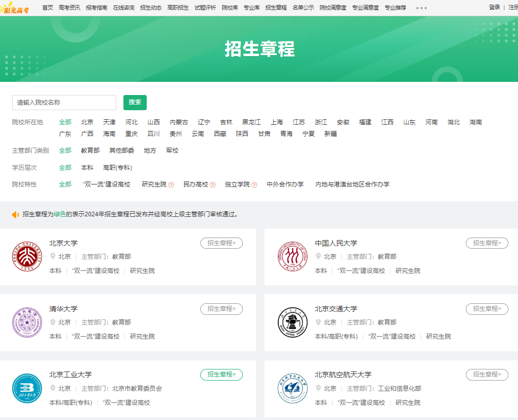Open 北京大学's 招生章程 link
The width and height of the screenshot is (518, 420).
(221, 243)
